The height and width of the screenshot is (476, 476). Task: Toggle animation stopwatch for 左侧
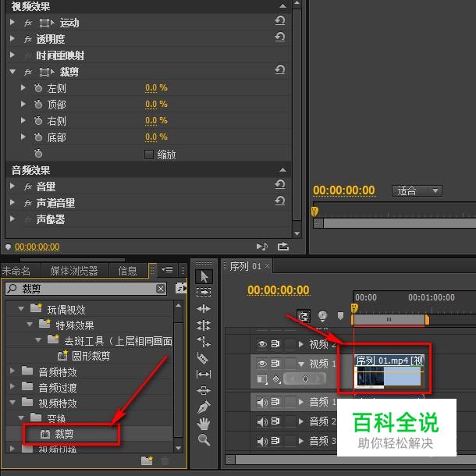tap(38, 88)
